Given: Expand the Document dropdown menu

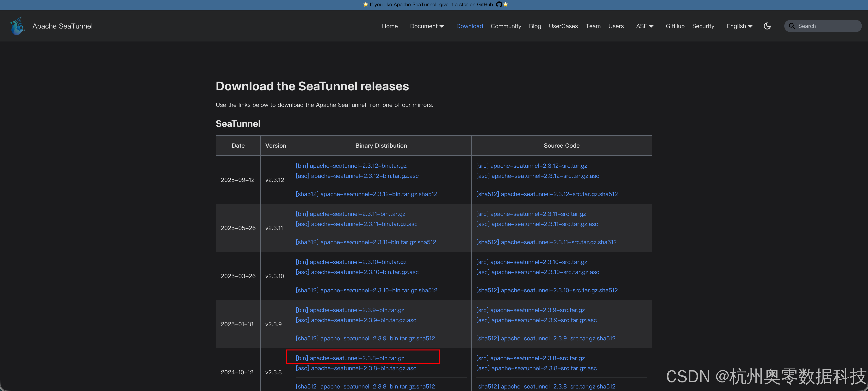Looking at the screenshot, I should (x=427, y=26).
